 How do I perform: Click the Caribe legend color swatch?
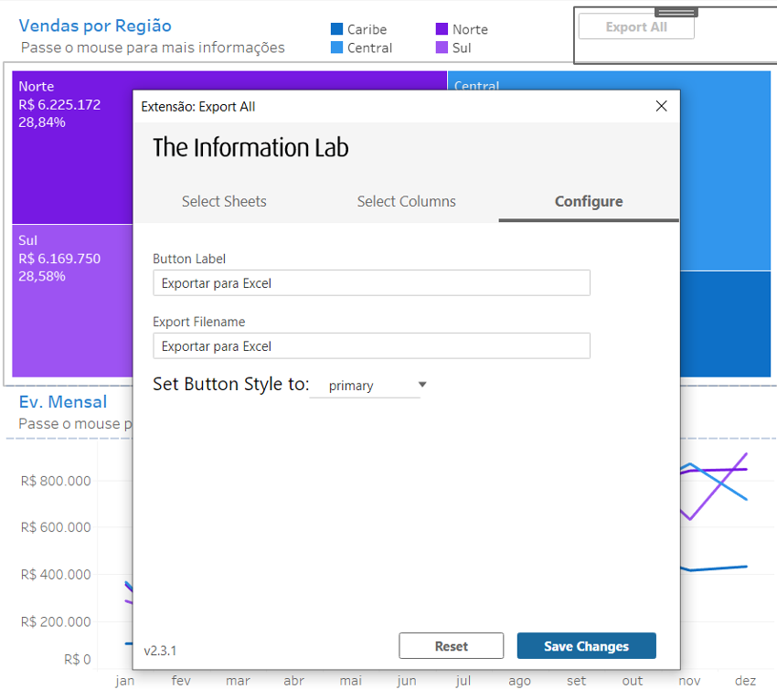[337, 29]
